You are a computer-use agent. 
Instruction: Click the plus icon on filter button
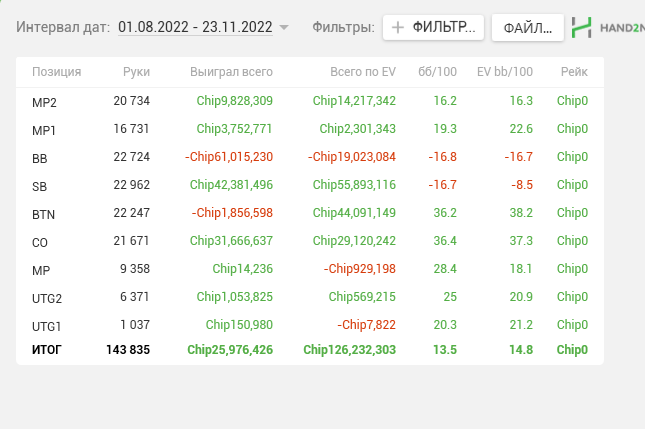point(397,28)
